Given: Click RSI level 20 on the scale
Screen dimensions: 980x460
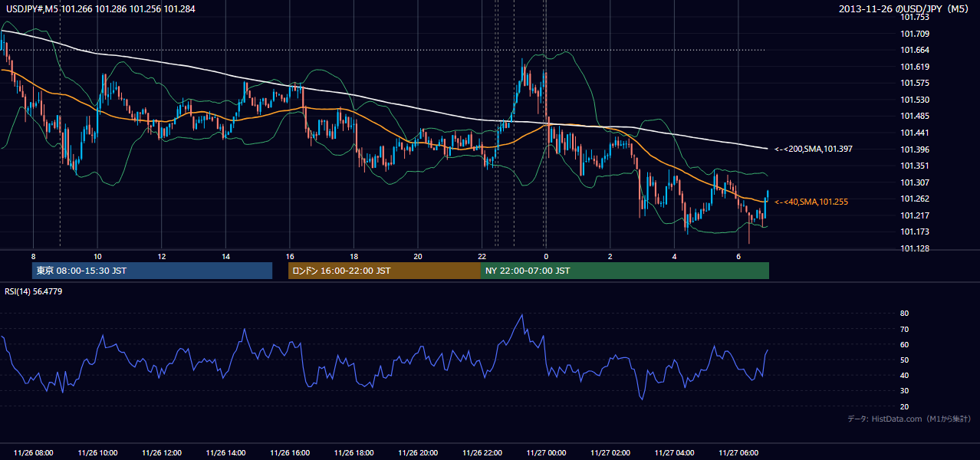Looking at the screenshot, I should click(x=904, y=406).
